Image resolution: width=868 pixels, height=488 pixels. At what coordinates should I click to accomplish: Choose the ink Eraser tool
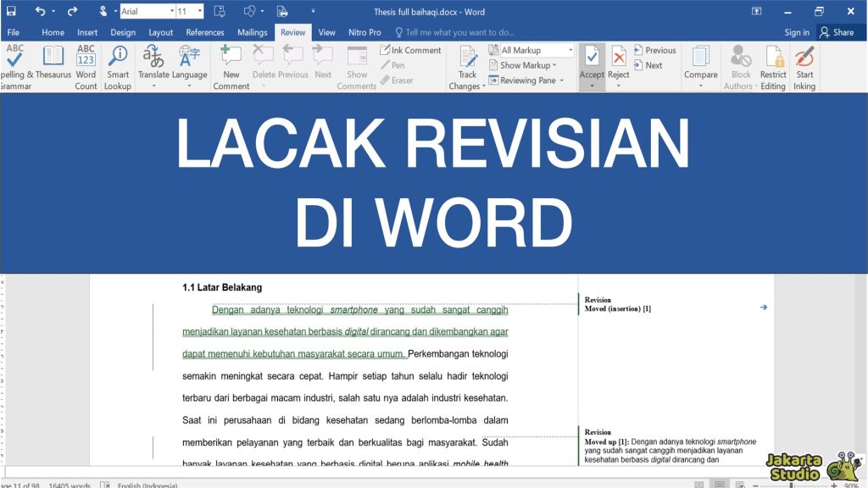click(397, 80)
